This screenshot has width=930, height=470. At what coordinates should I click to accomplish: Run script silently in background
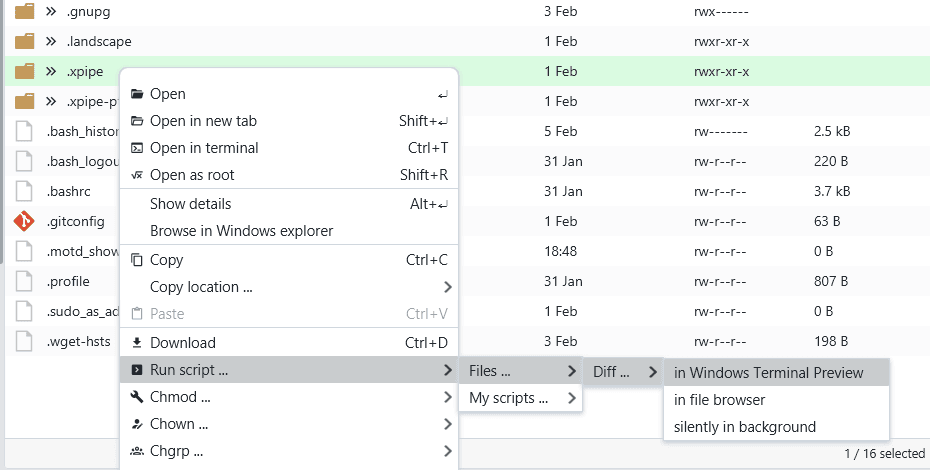pyautogui.click(x=744, y=427)
